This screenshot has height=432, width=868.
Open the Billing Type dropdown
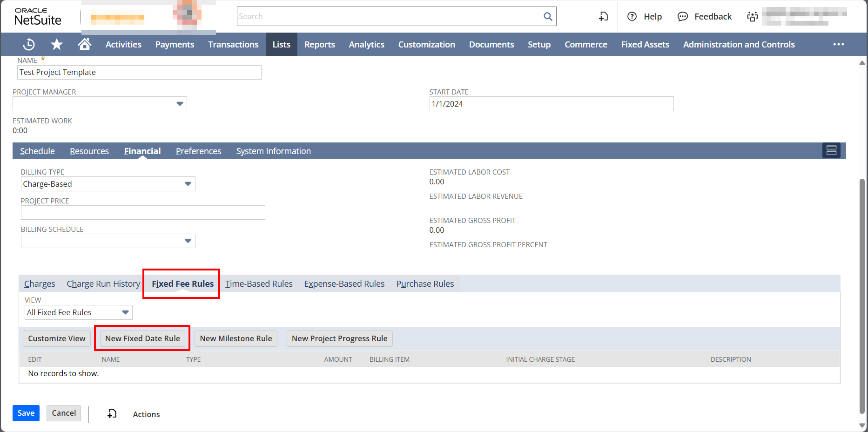coord(188,184)
